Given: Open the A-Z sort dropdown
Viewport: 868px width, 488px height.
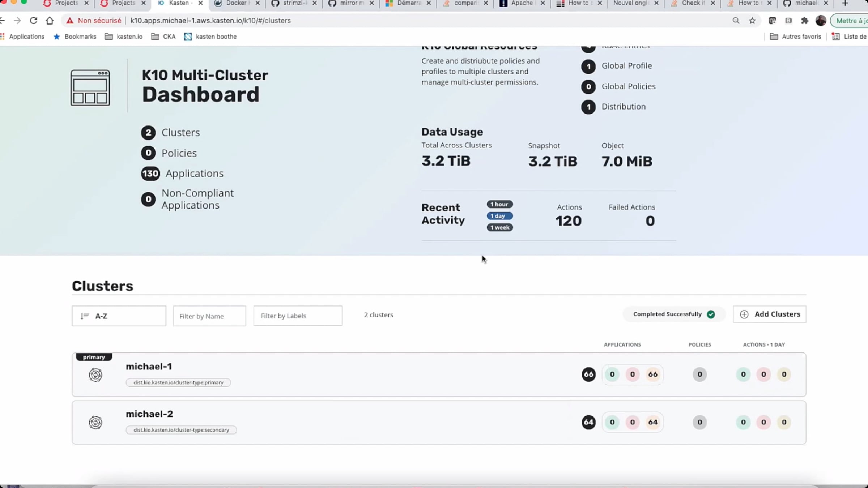Looking at the screenshot, I should [x=119, y=316].
